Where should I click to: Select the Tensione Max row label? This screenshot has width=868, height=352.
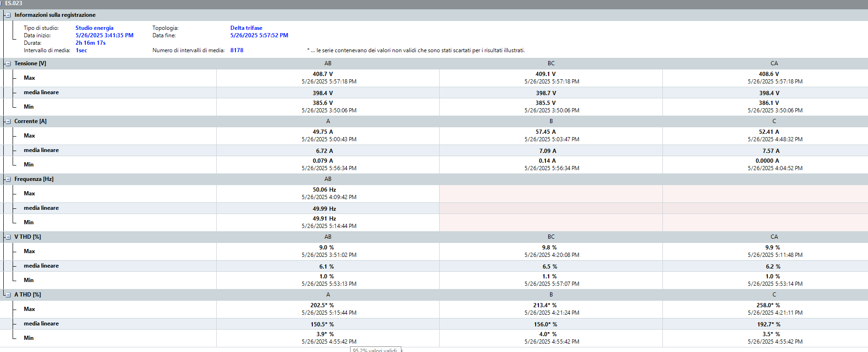coord(29,78)
